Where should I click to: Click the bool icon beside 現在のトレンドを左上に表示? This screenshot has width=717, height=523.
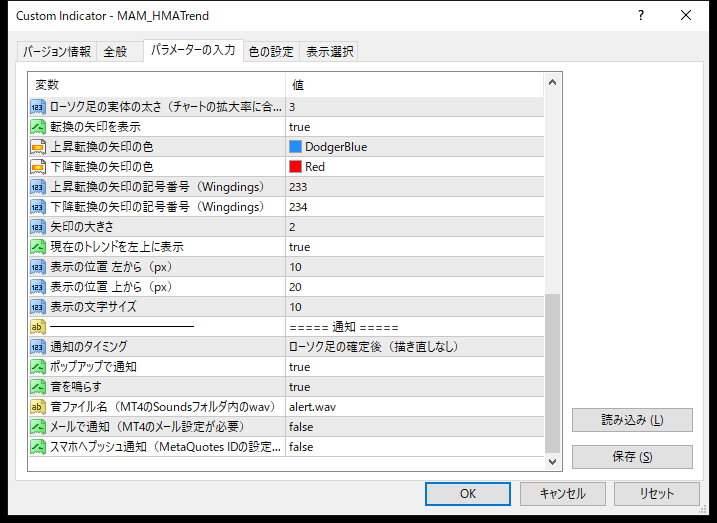pos(38,247)
